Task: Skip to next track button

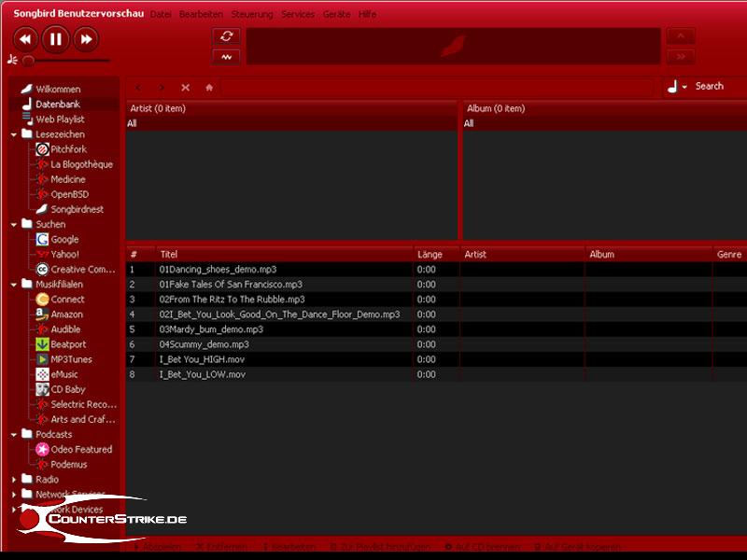Action: (x=85, y=39)
